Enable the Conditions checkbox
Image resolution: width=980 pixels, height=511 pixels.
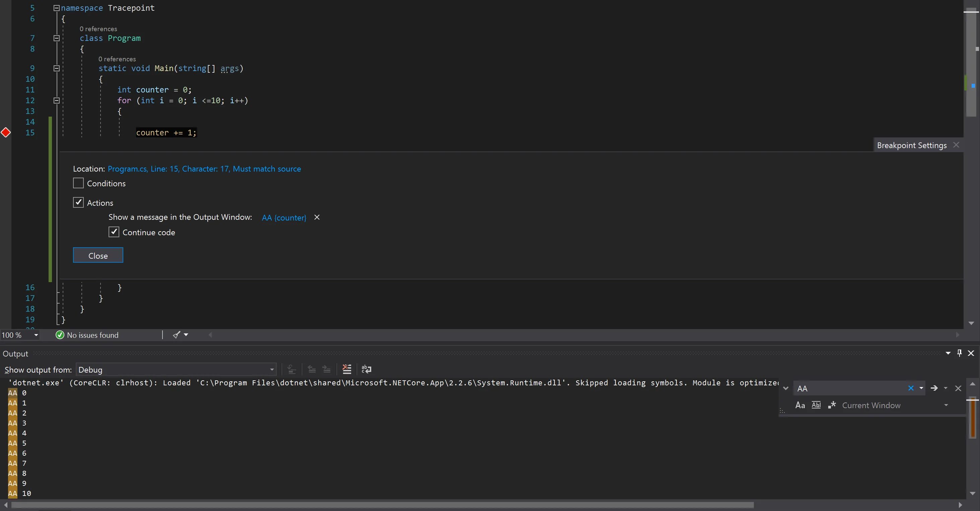[78, 183]
